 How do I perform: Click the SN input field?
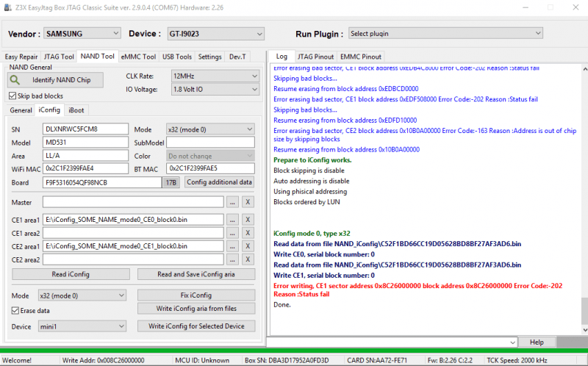point(85,129)
